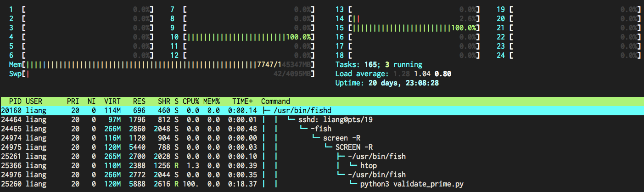The width and height of the screenshot is (644, 192).
Task: Click the CPU 4 meter
Action: 82,37
